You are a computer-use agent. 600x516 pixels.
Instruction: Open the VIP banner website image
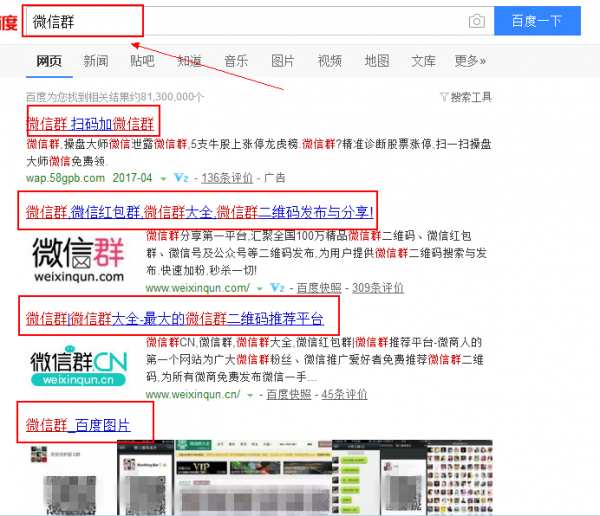coord(253,478)
